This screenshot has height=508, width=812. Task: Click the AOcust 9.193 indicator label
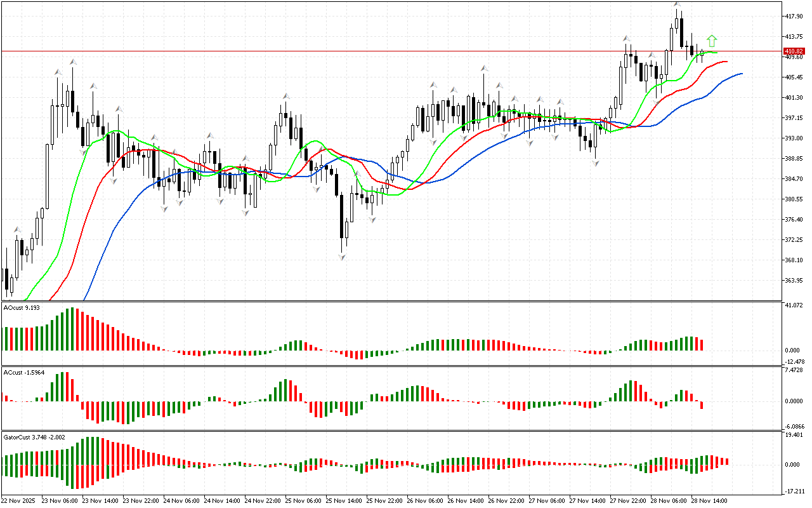coord(22,308)
